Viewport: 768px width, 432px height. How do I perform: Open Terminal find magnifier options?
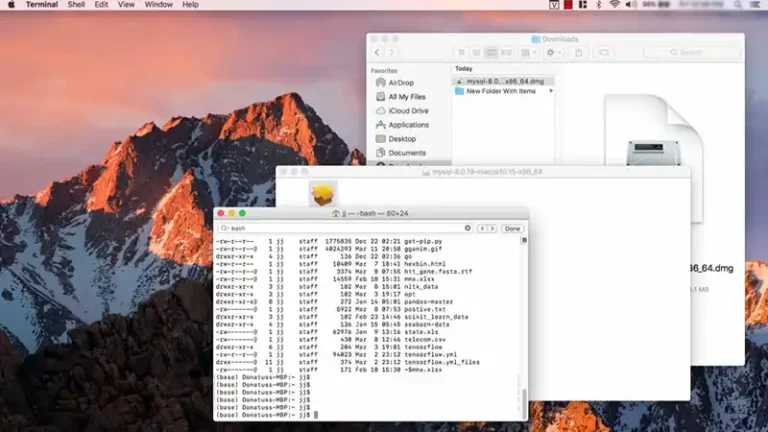point(224,228)
